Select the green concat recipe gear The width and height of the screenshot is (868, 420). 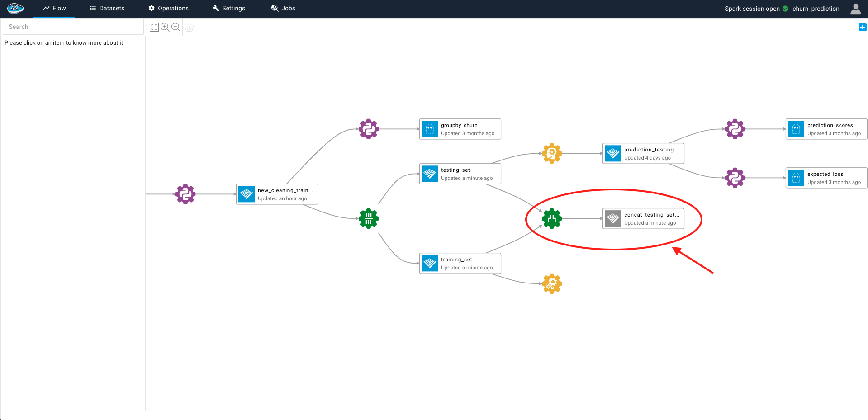tap(552, 219)
